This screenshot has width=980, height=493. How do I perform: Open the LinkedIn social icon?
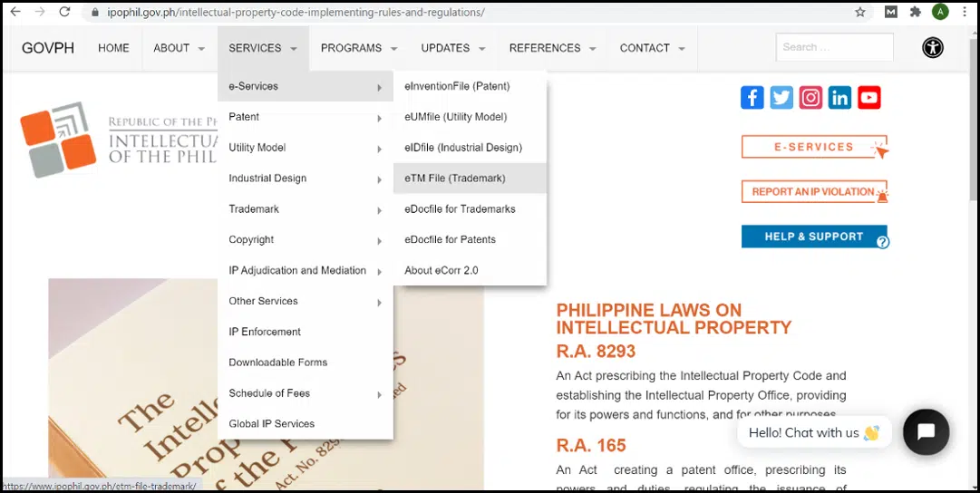840,98
